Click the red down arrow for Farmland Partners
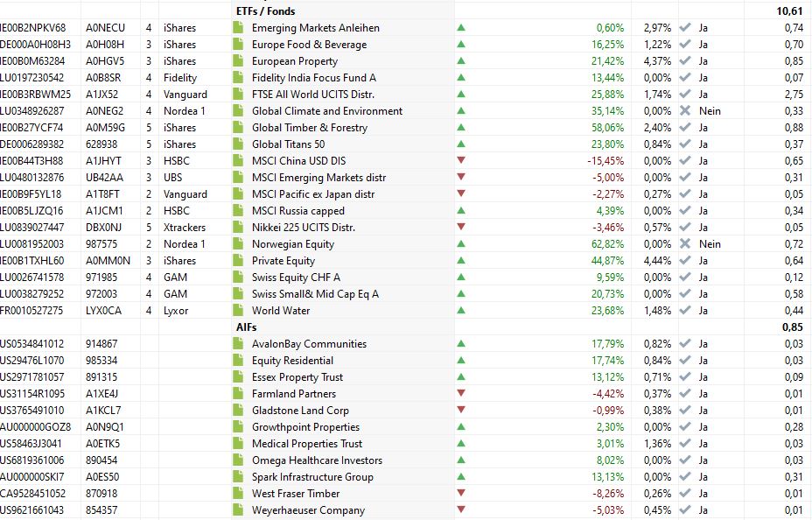 click(x=461, y=394)
